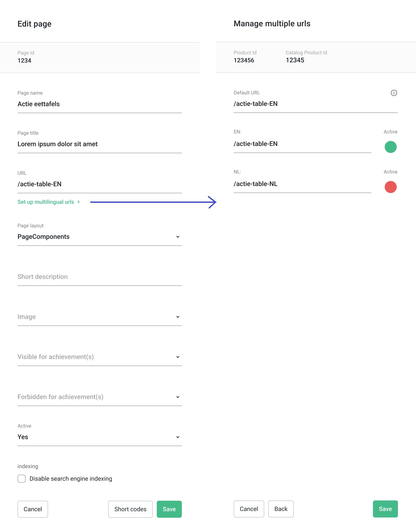Click the info icon beside Default URL
The image size is (416, 532).
pos(394,93)
